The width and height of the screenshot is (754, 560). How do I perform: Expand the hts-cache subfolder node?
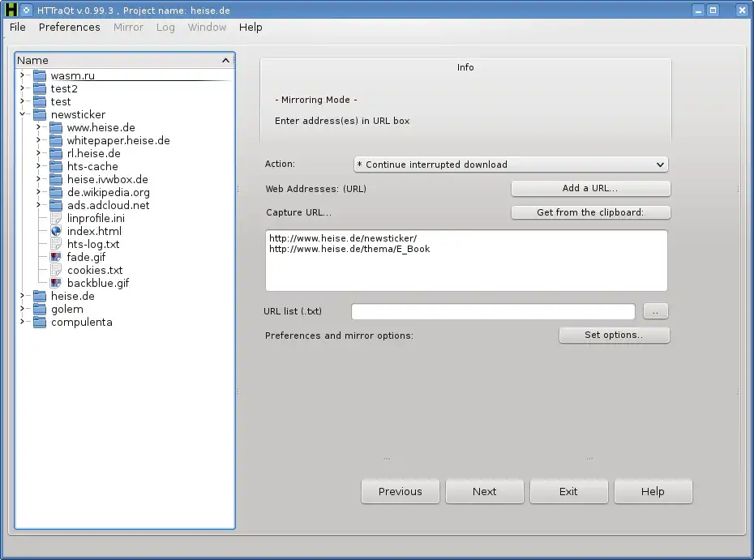(x=38, y=166)
